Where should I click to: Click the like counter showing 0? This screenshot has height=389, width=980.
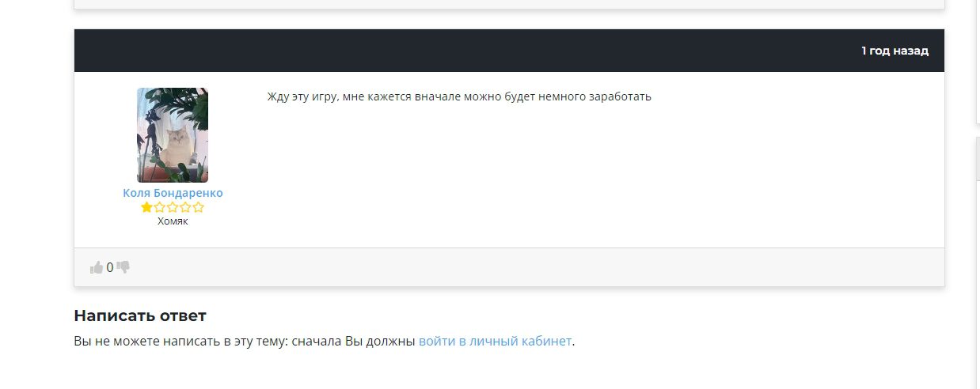pyautogui.click(x=110, y=267)
